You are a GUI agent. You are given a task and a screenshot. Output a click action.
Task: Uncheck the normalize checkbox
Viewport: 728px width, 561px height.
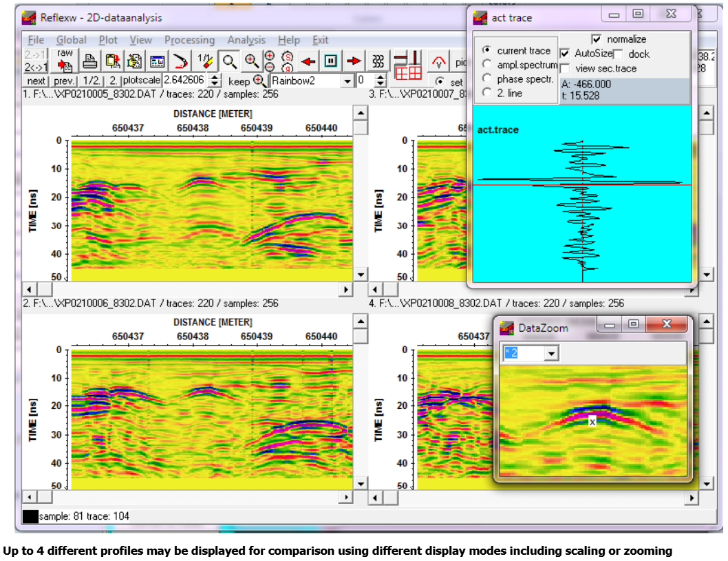597,39
